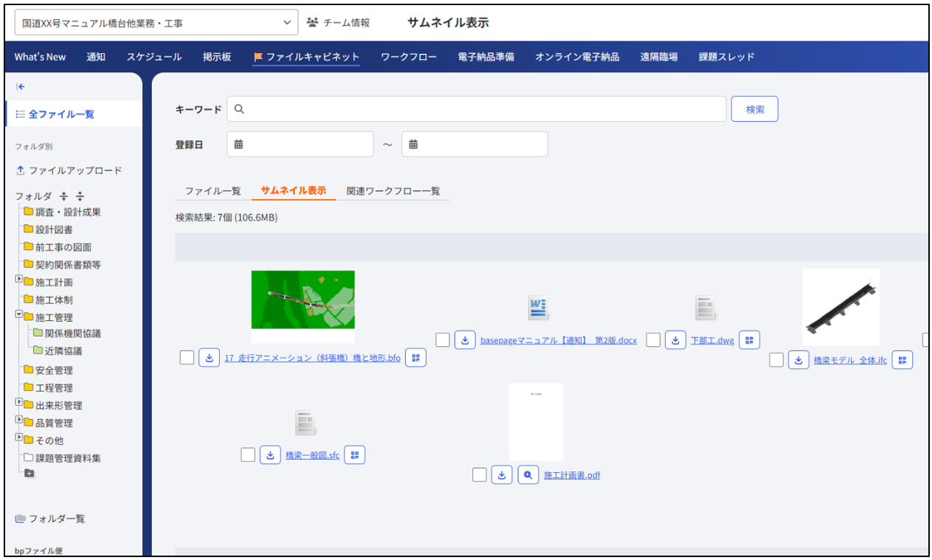Open 掲示板 menu

tap(217, 57)
